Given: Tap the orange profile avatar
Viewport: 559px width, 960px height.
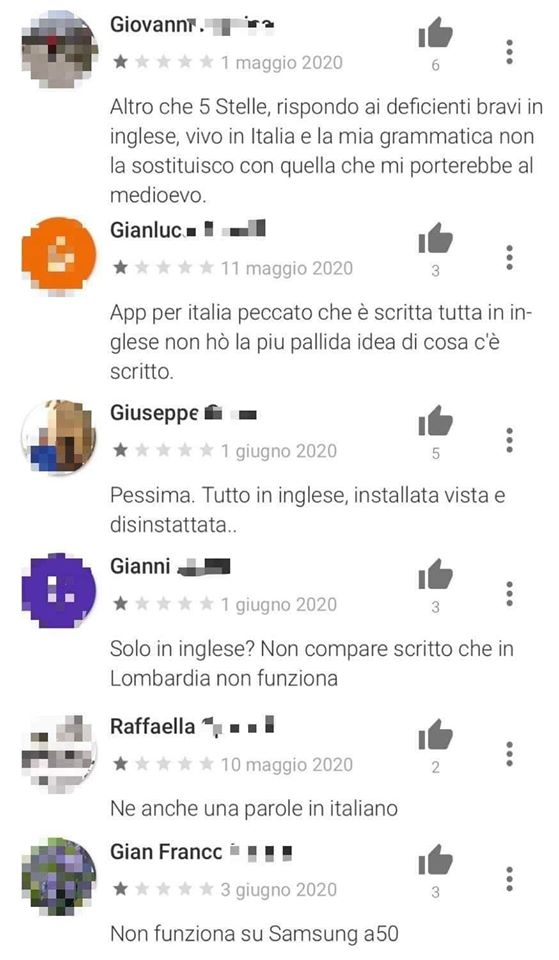Looking at the screenshot, I should tap(59, 255).
